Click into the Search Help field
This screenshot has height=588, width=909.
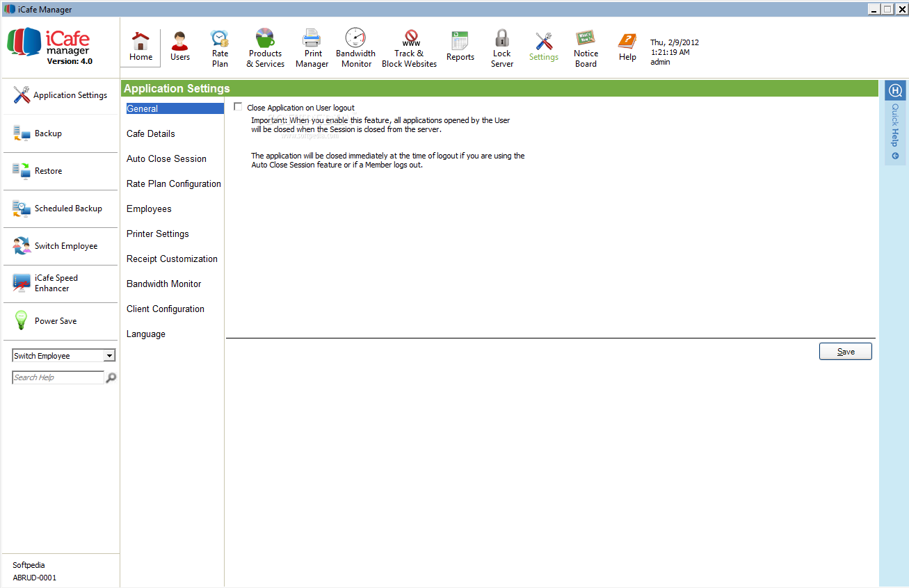point(58,377)
